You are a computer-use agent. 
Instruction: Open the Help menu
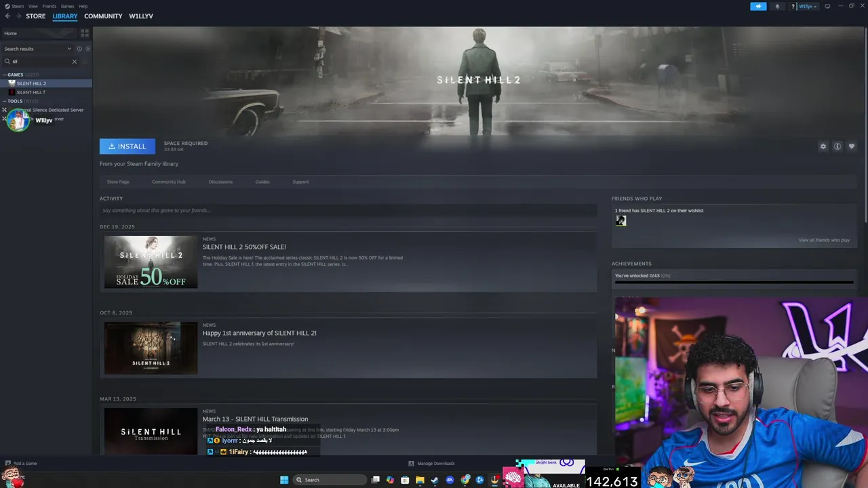coord(83,6)
